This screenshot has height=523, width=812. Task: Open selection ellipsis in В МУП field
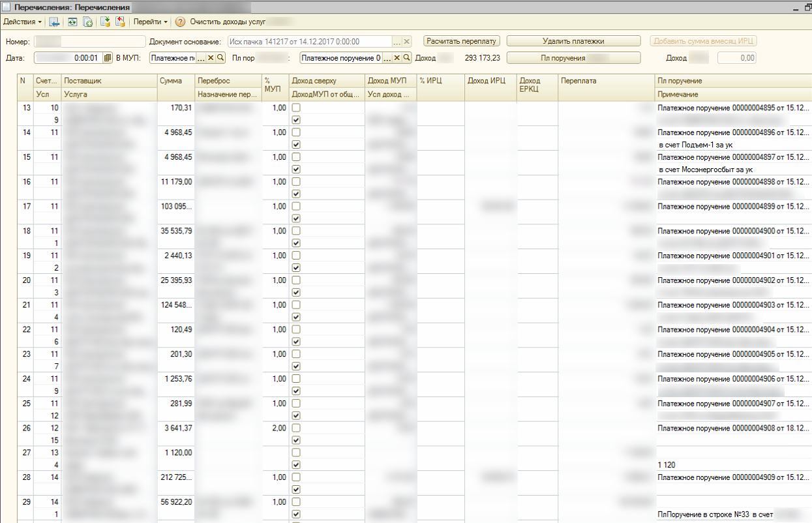pos(201,58)
